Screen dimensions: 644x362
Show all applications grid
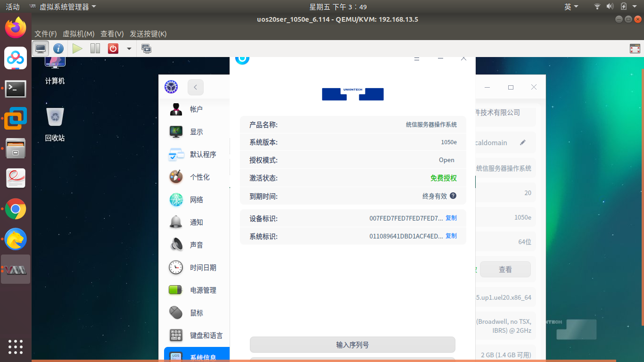[16, 346]
